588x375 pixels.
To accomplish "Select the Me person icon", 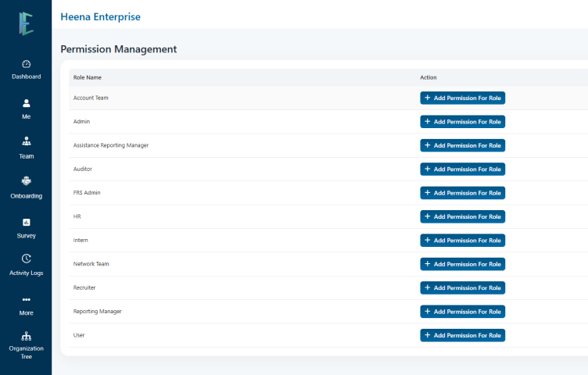I will tap(26, 103).
